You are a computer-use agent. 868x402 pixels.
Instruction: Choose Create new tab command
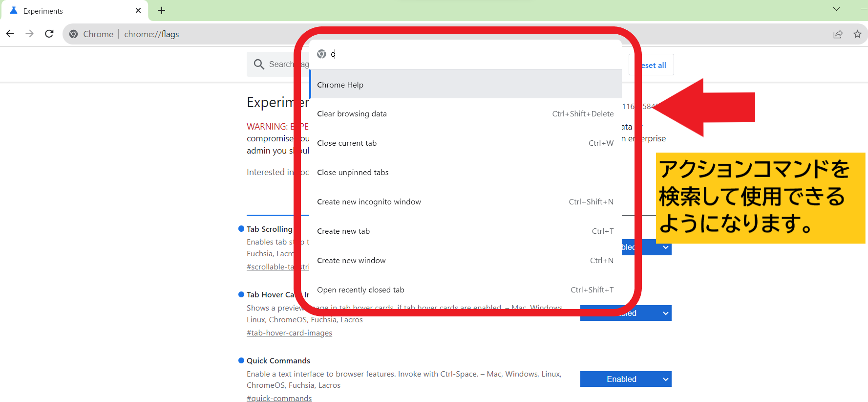[x=466, y=231]
